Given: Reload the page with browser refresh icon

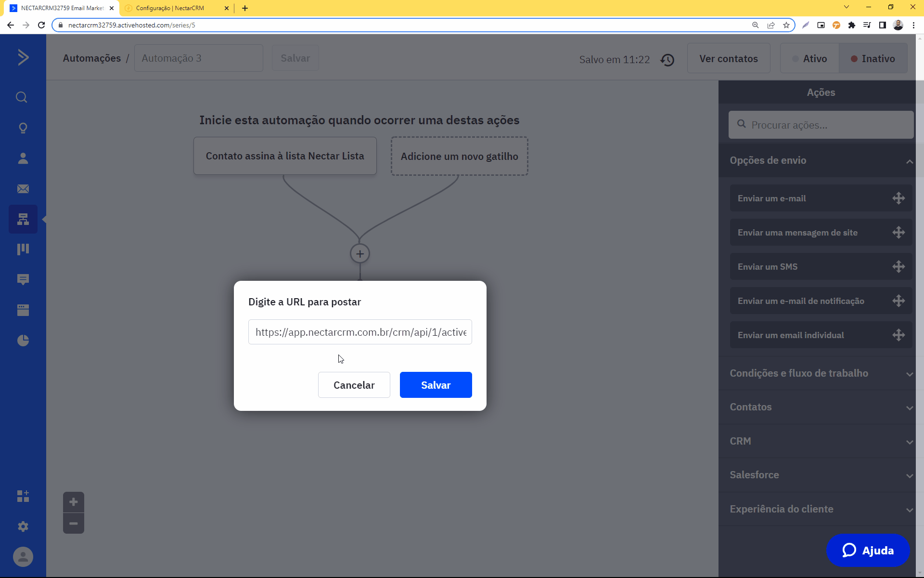Looking at the screenshot, I should 41,25.
